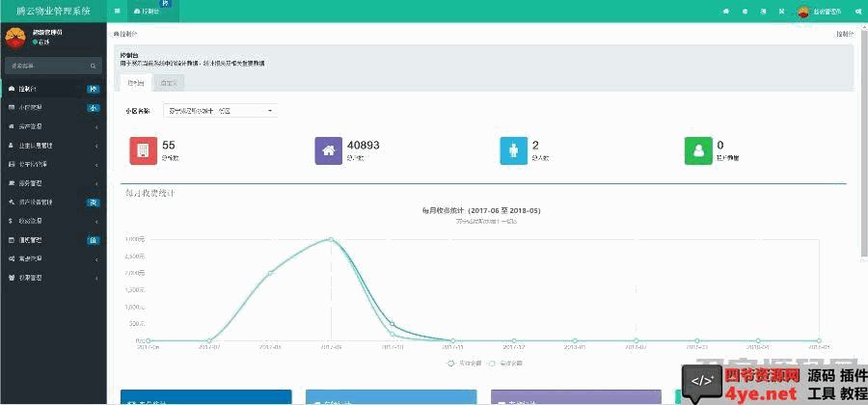Screen dimensions: 868x405
Task: Click the magnifier icon in sidebar search
Action: point(93,66)
